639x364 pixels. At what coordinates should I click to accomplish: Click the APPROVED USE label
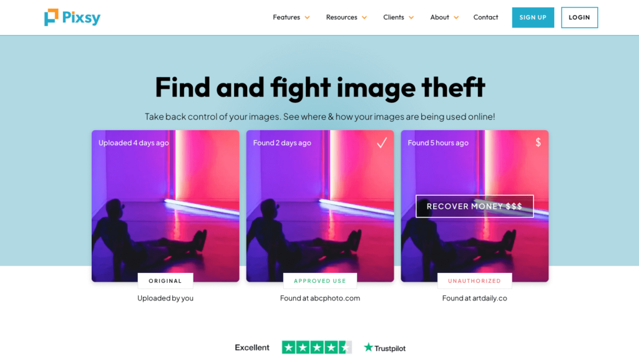point(320,281)
